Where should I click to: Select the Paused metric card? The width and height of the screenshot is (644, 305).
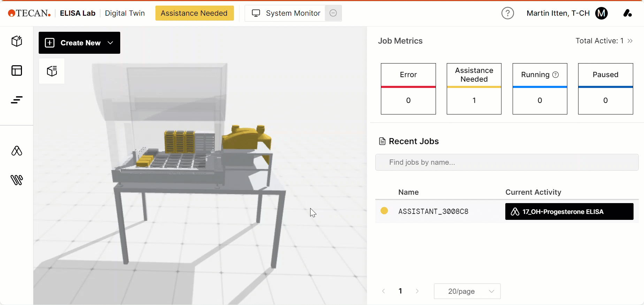click(x=605, y=89)
